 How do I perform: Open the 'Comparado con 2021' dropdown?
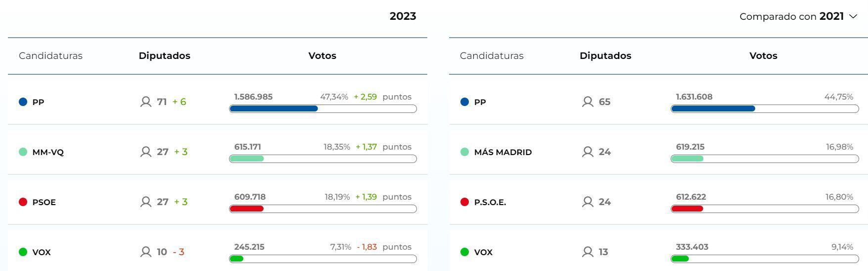point(797,16)
